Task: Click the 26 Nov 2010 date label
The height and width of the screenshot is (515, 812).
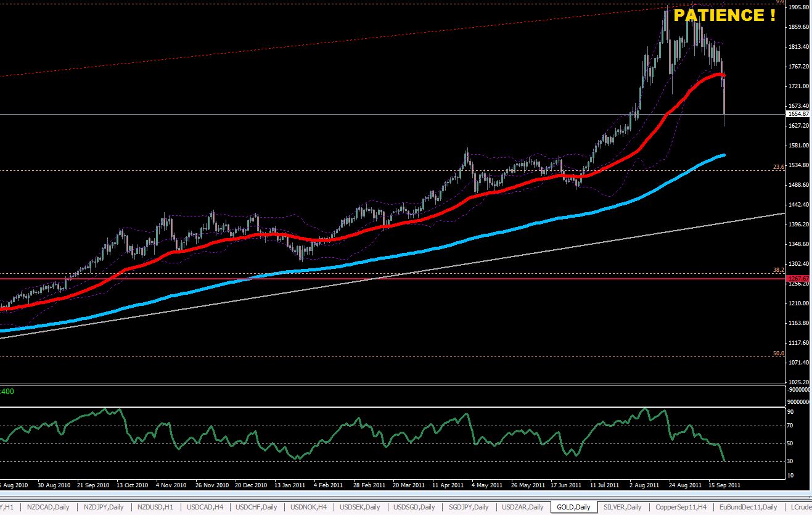Action: [213, 485]
